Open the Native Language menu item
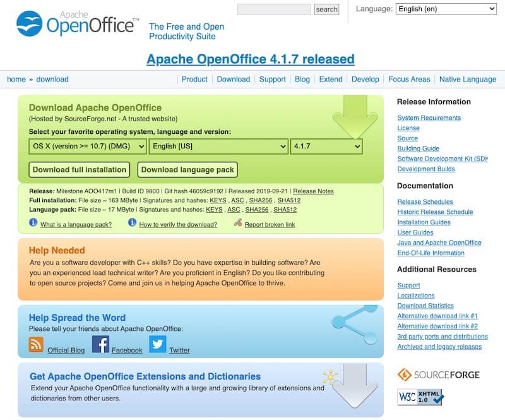Image resolution: width=505 pixels, height=420 pixels. click(x=468, y=80)
